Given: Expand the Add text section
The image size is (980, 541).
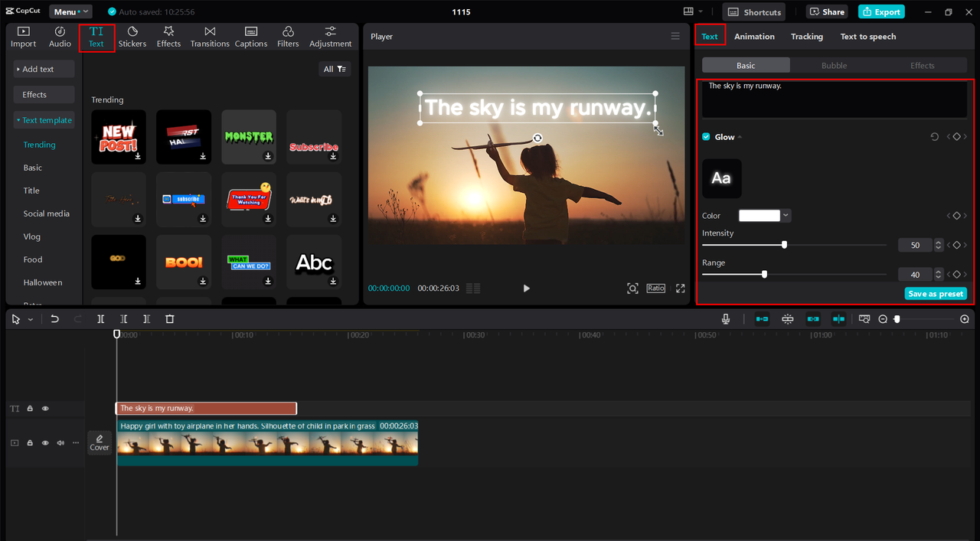Looking at the screenshot, I should point(44,69).
